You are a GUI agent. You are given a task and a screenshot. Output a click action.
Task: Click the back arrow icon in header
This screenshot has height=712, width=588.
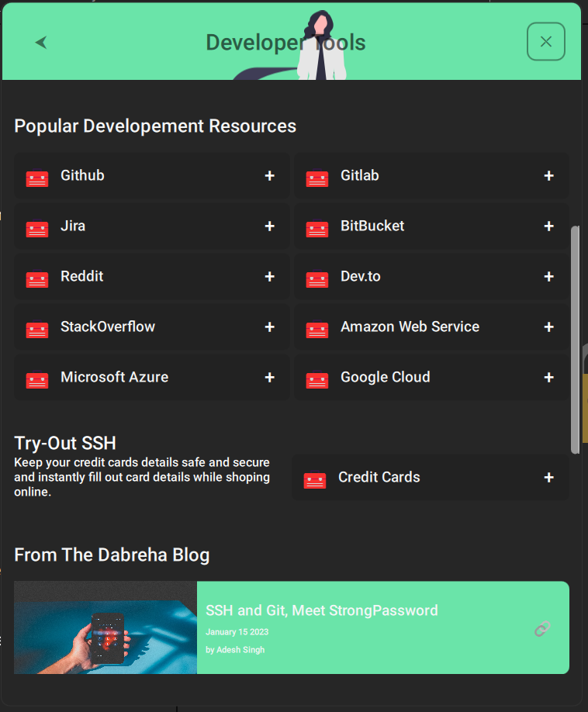point(41,43)
